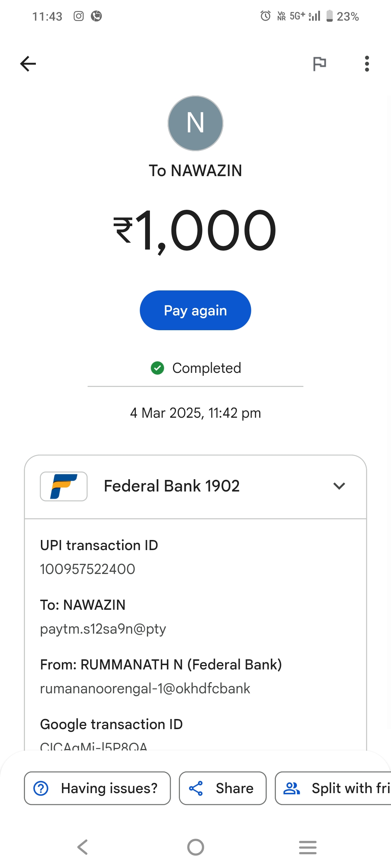The height and width of the screenshot is (868, 391).
Task: Tap the ₹1,000 amount text
Action: 195,230
